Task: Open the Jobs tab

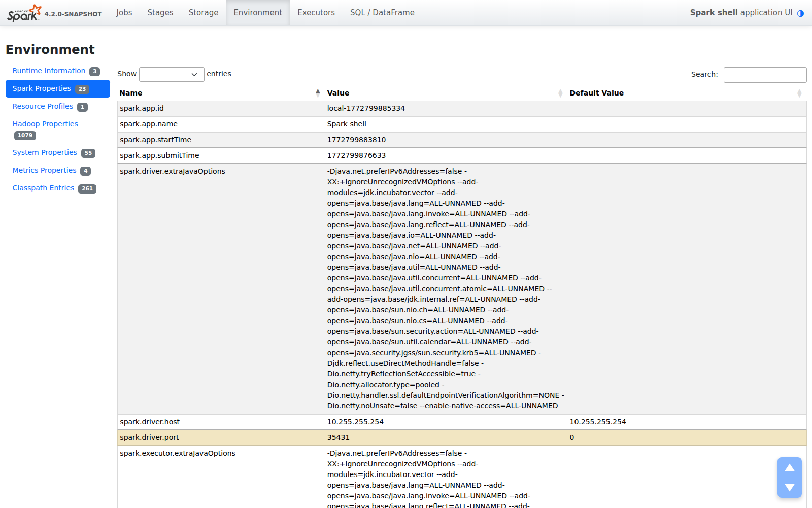Action: tap(124, 13)
